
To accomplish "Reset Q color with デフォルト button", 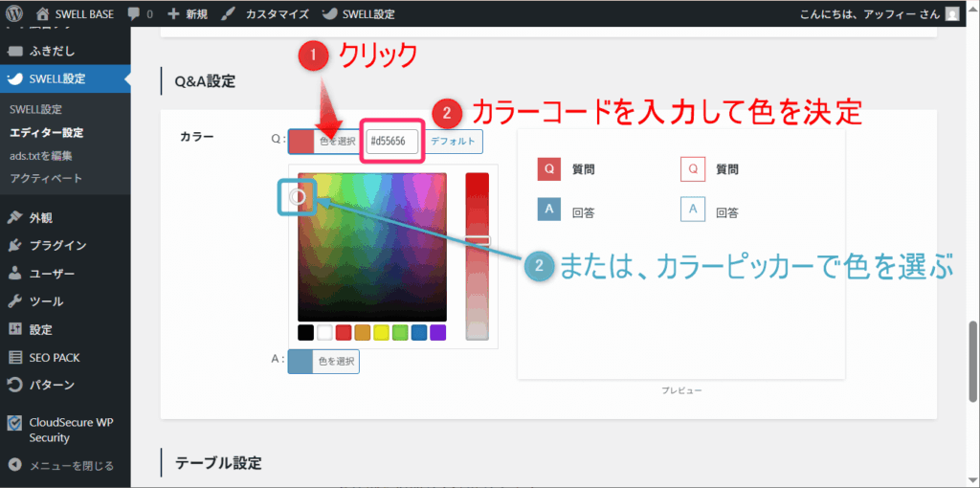I will point(455,142).
